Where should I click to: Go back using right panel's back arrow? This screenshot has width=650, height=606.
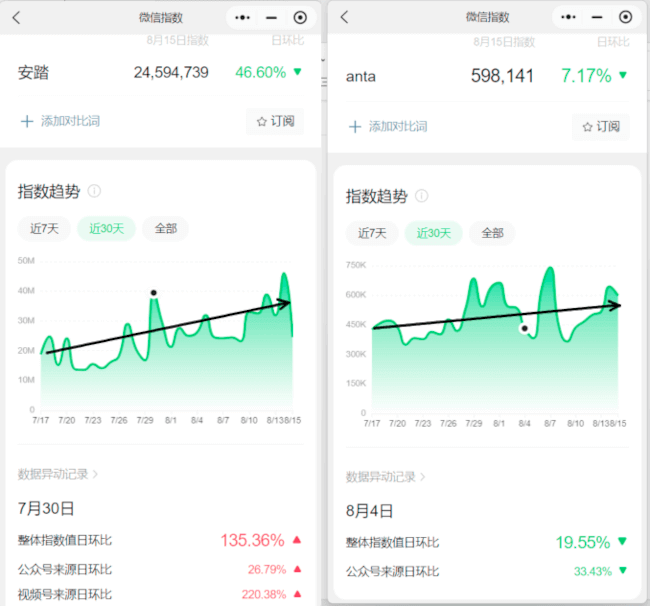(344, 17)
